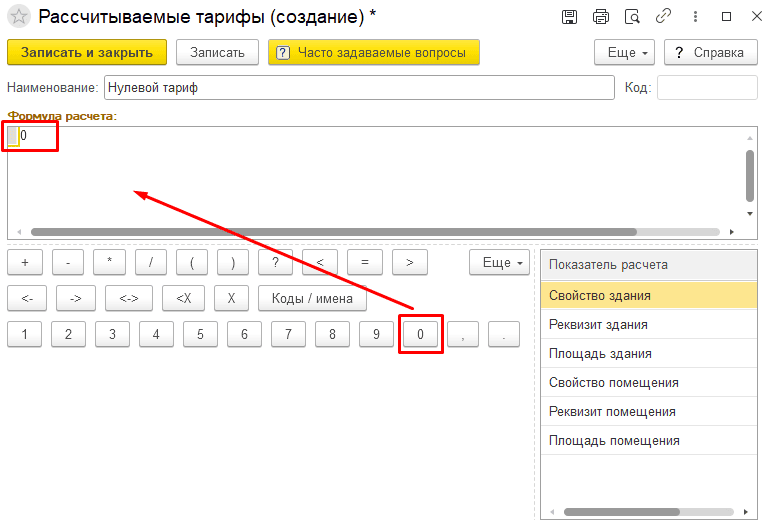Click into the Наименование text field

359,88
